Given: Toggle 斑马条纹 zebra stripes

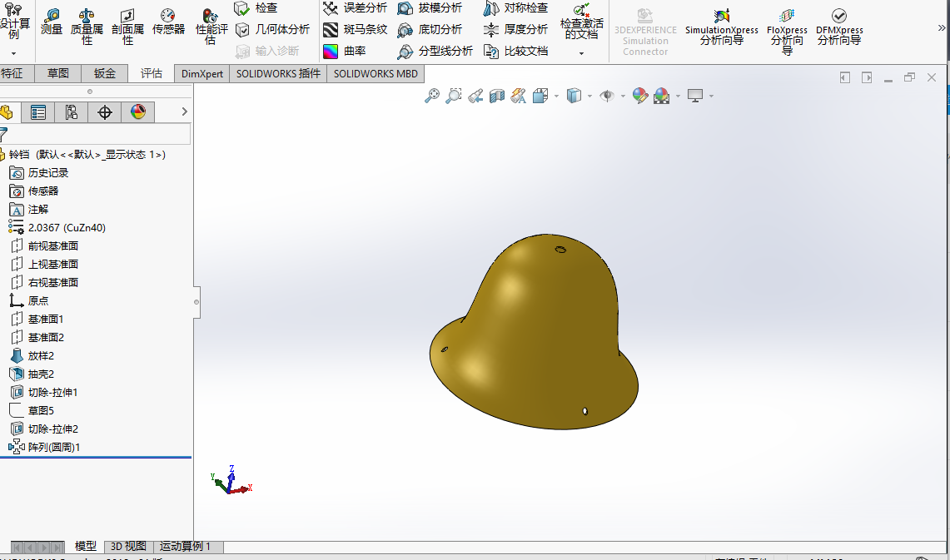Looking at the screenshot, I should pos(355,29).
